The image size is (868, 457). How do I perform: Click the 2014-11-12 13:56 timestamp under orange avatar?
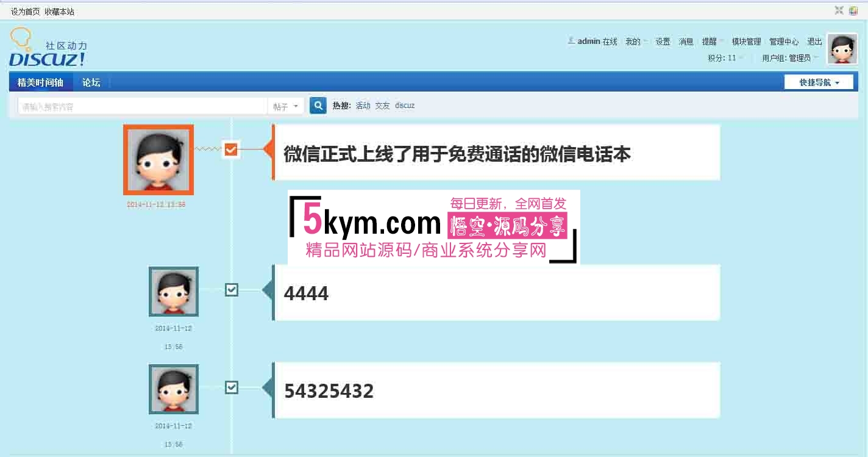(x=156, y=204)
